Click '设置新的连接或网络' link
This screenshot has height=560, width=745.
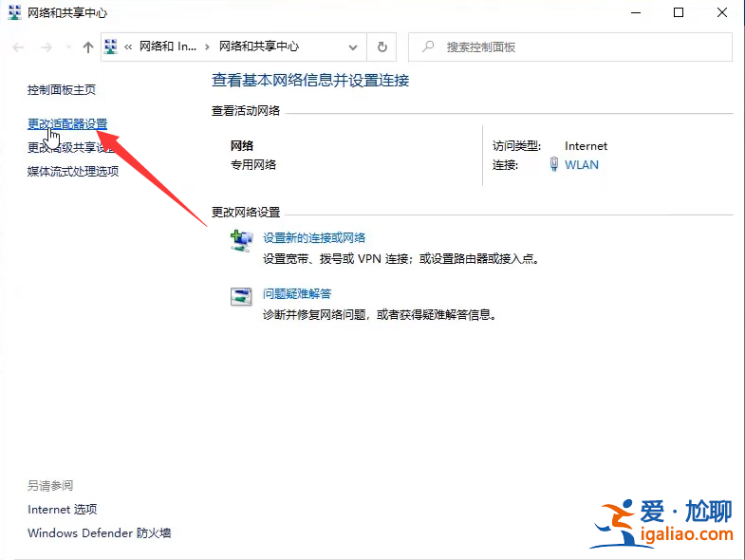point(314,237)
